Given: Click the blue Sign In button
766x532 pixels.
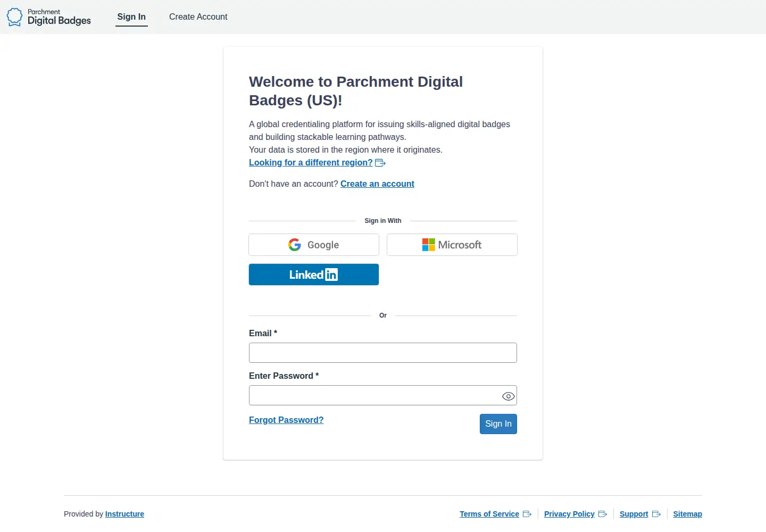Looking at the screenshot, I should [x=498, y=424].
